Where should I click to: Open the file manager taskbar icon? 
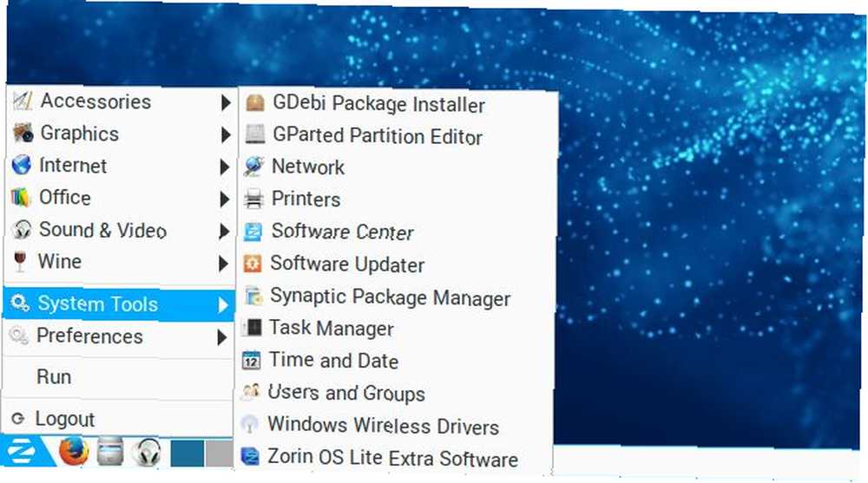[110, 452]
